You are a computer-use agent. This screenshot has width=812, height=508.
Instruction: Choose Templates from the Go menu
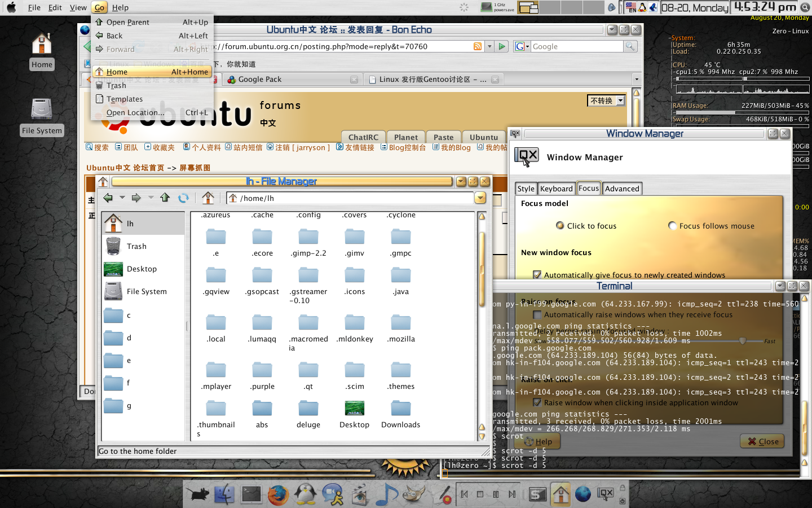click(x=152, y=99)
